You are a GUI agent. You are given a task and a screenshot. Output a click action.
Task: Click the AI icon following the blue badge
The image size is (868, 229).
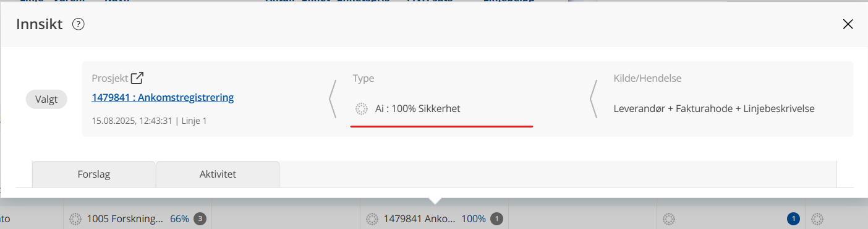coord(817,218)
